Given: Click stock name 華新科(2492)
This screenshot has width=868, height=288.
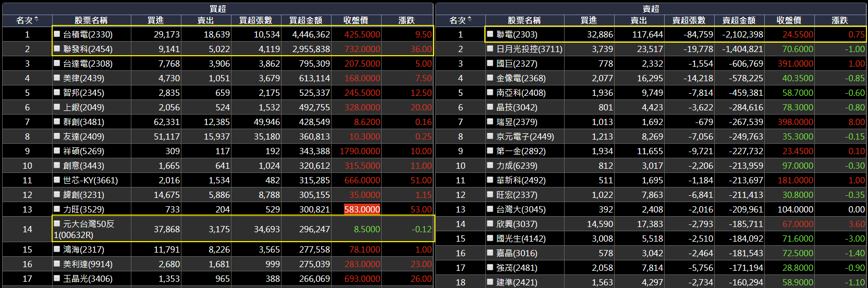Looking at the screenshot, I should (521, 180).
